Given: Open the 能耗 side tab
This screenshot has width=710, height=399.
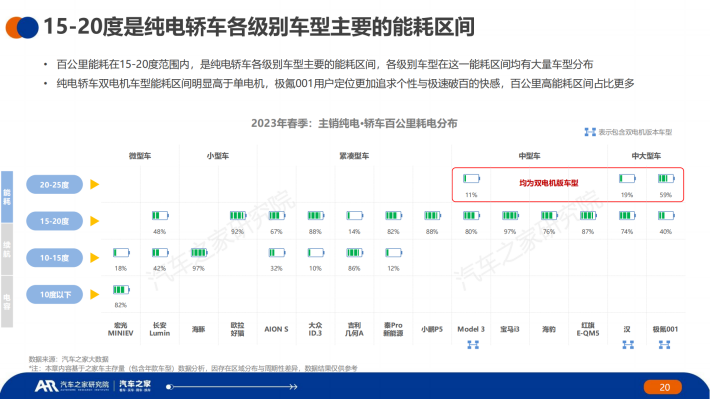Looking at the screenshot, I should pyautogui.click(x=7, y=197).
